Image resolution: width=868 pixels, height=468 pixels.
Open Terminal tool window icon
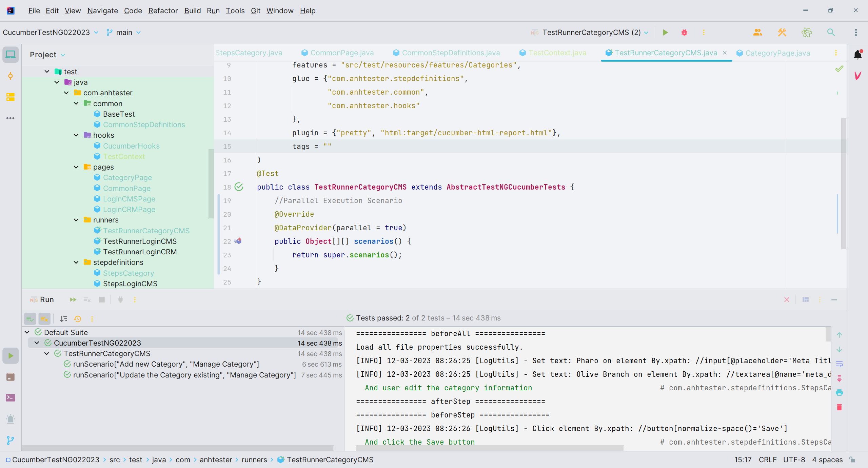11,398
